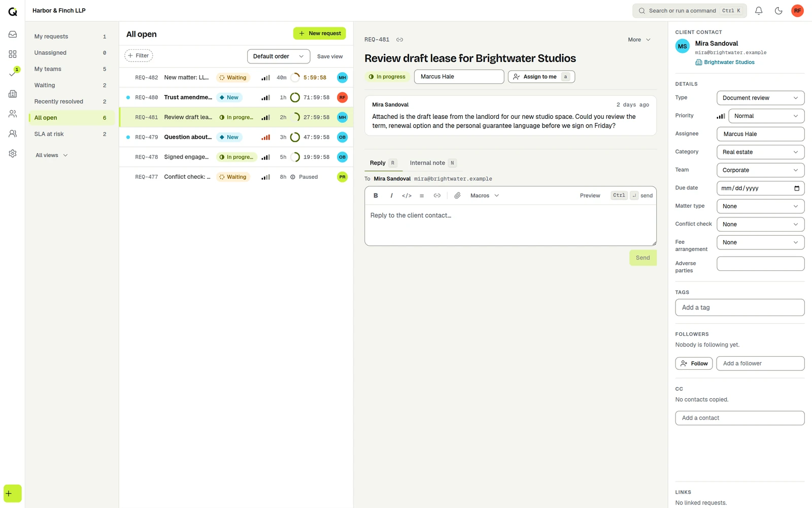This screenshot has width=812, height=508.
Task: Attach a file with paperclip icon
Action: [x=457, y=196]
